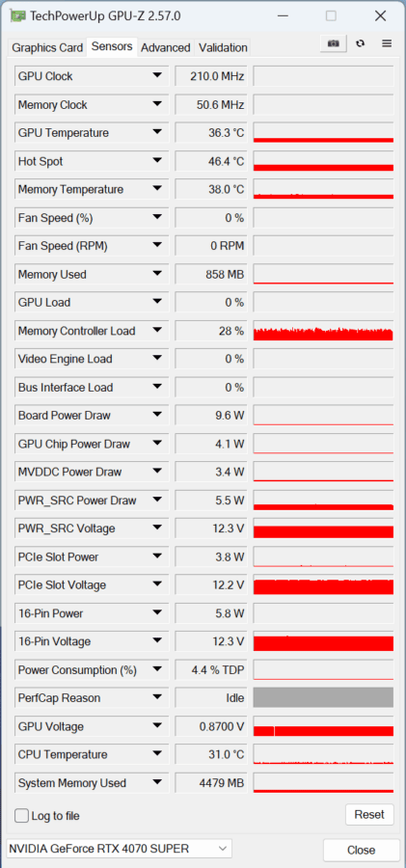Expand the Hot Spot sensor dropdown
Image resolution: width=406 pixels, height=868 pixels.
(x=157, y=161)
